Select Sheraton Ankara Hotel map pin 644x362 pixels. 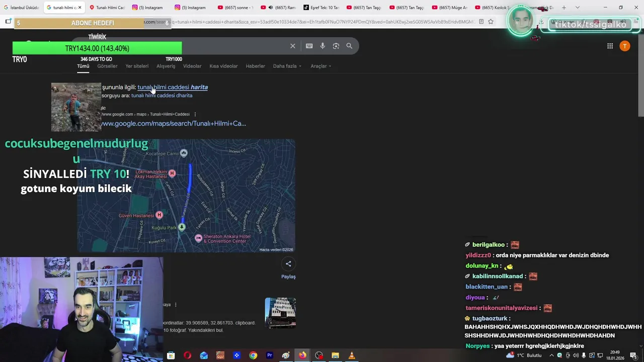pos(198,238)
